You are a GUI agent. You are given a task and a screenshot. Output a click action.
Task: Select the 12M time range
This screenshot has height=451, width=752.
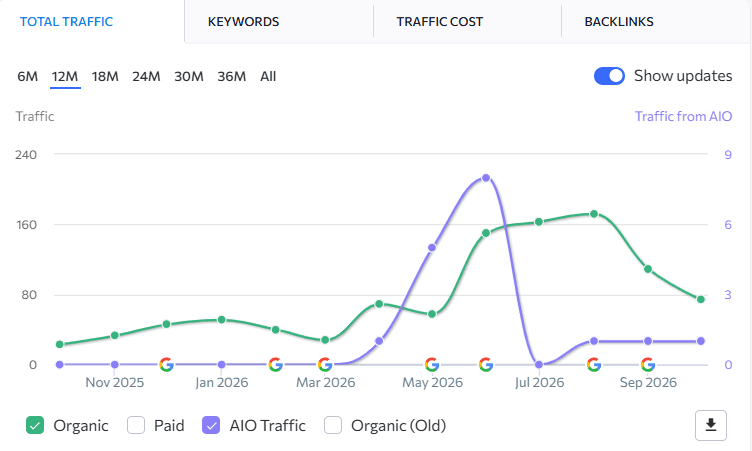(65, 76)
